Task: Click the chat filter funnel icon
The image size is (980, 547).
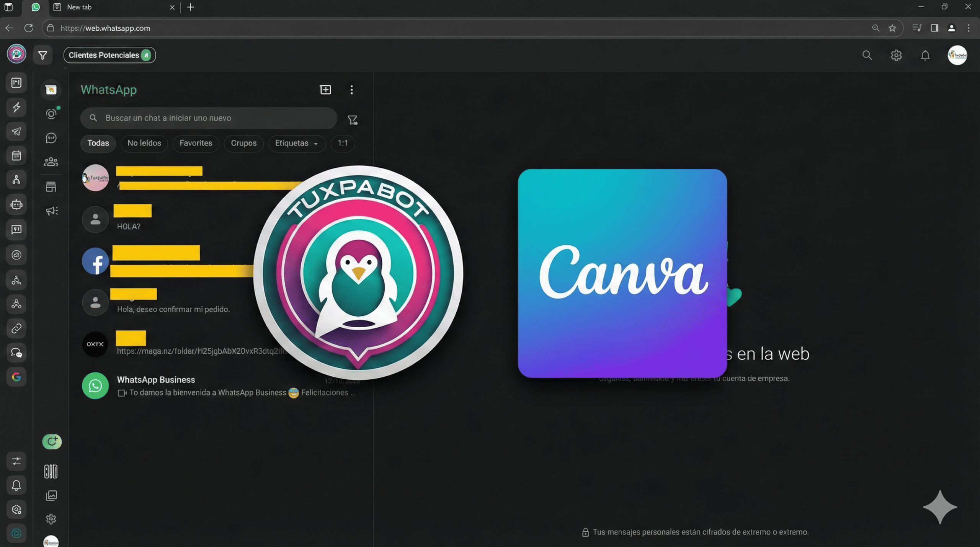Action: tap(352, 120)
